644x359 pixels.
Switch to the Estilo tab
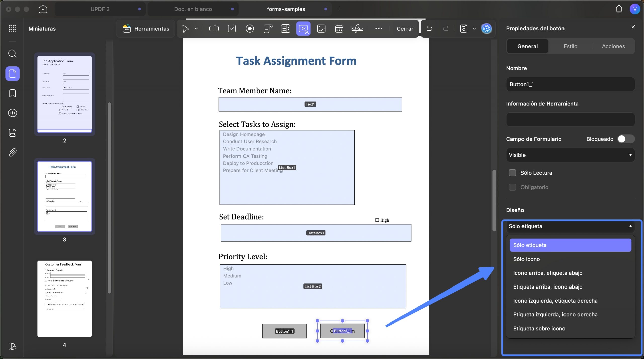[x=570, y=46]
